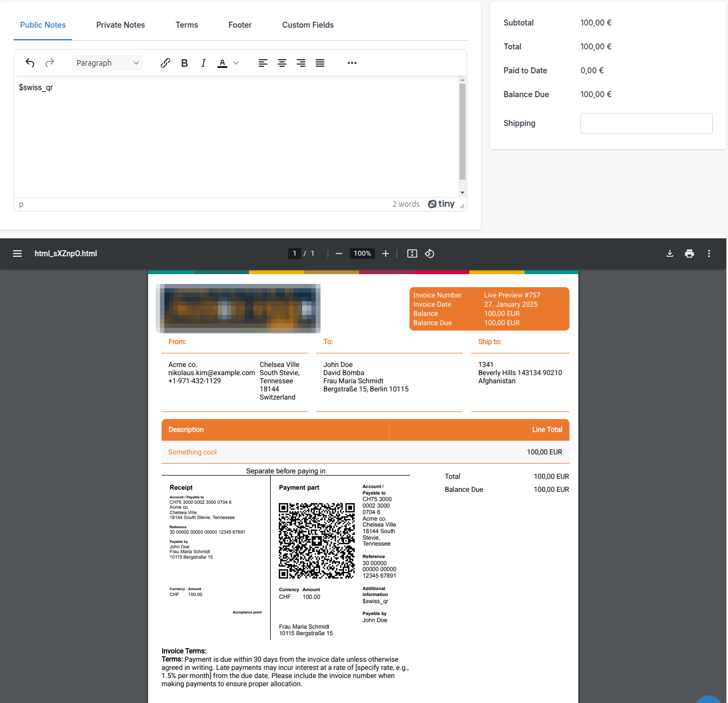The height and width of the screenshot is (703, 728).
Task: Rotate the PDF page
Action: [430, 254]
